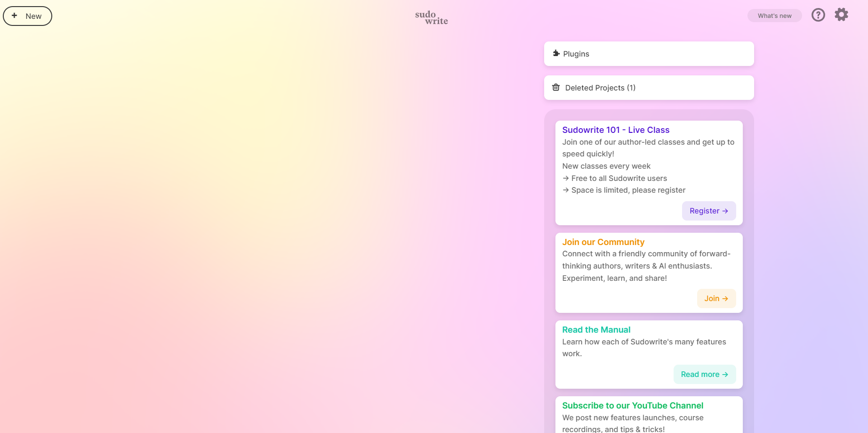868x433 pixels.
Task: Click Subscribe to our YouTube Channel heading
Action: coord(633,406)
